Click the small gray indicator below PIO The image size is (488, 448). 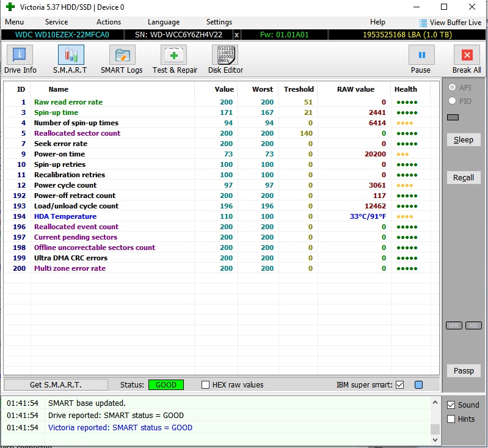coord(453,117)
